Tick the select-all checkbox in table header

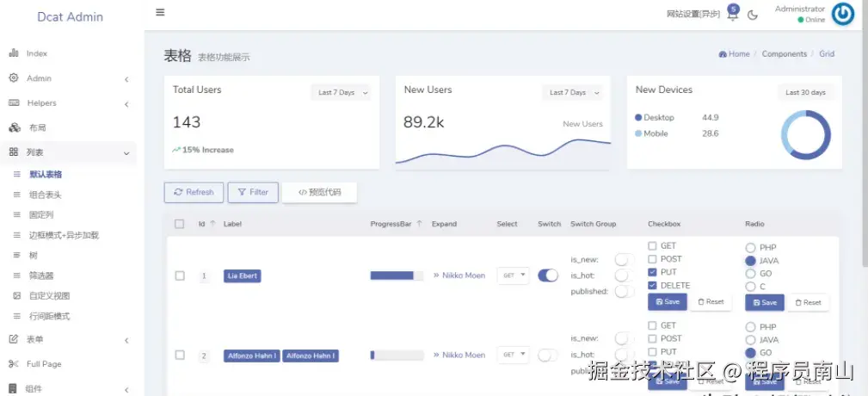(179, 224)
